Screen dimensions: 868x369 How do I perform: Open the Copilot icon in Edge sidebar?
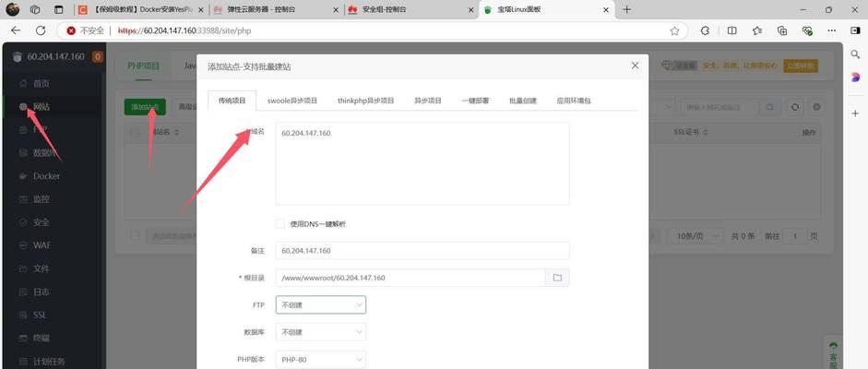coord(855,77)
